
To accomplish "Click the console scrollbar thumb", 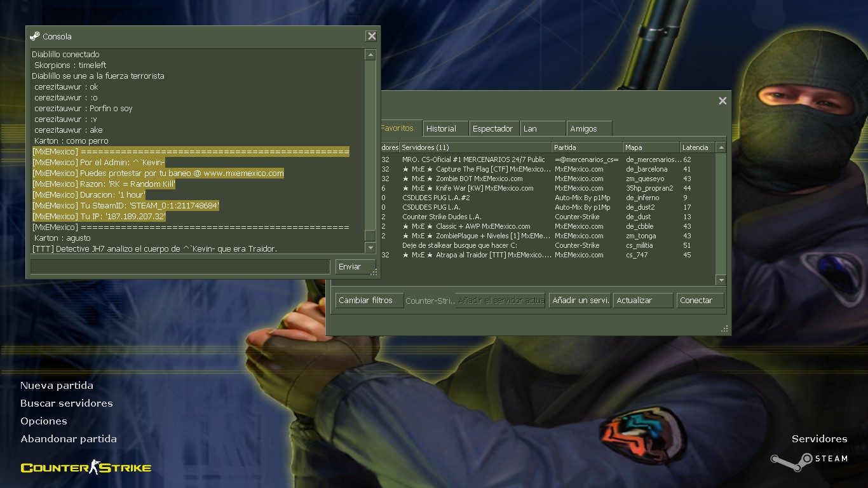I will tap(370, 236).
